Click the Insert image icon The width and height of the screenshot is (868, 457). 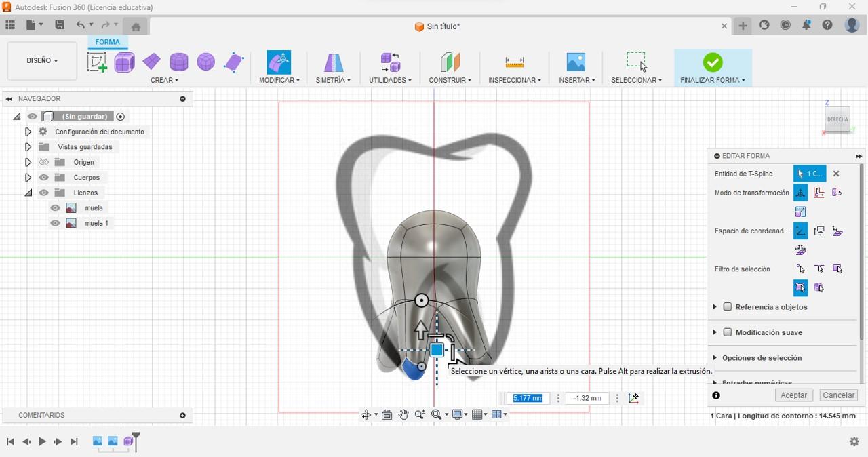point(576,62)
